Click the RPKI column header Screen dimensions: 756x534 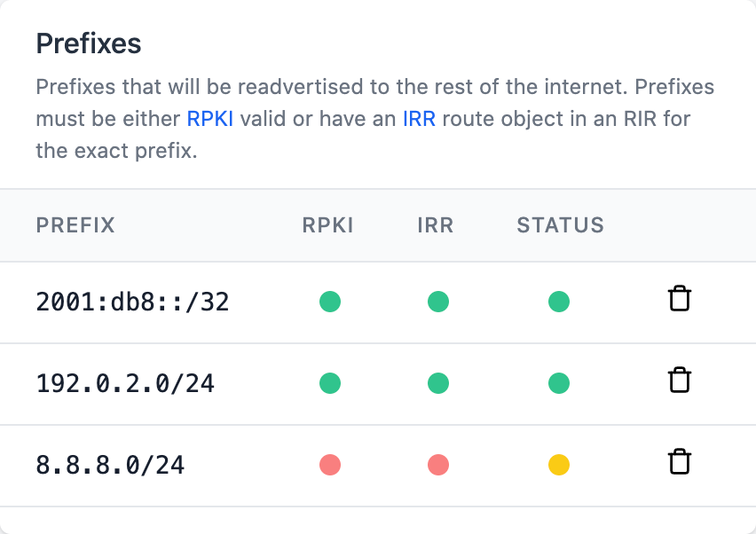(327, 225)
